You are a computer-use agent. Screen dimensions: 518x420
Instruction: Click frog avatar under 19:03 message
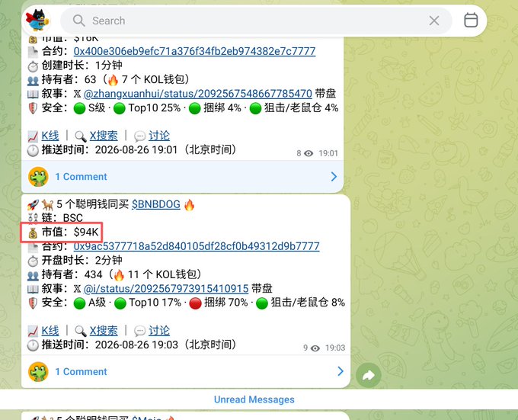tap(38, 372)
